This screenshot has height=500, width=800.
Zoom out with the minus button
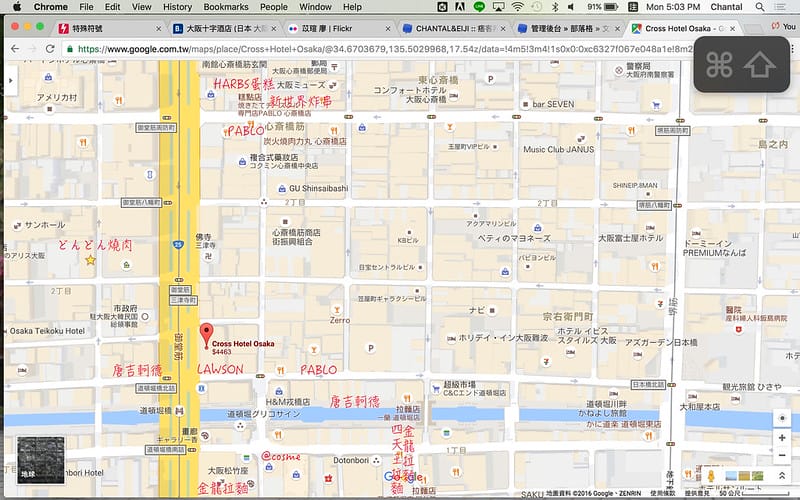[x=782, y=455]
